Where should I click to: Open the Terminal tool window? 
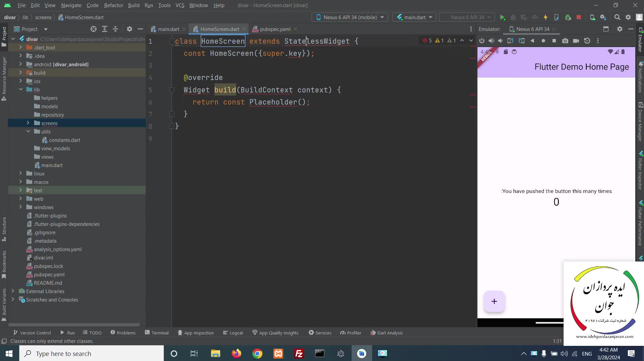coord(157,333)
